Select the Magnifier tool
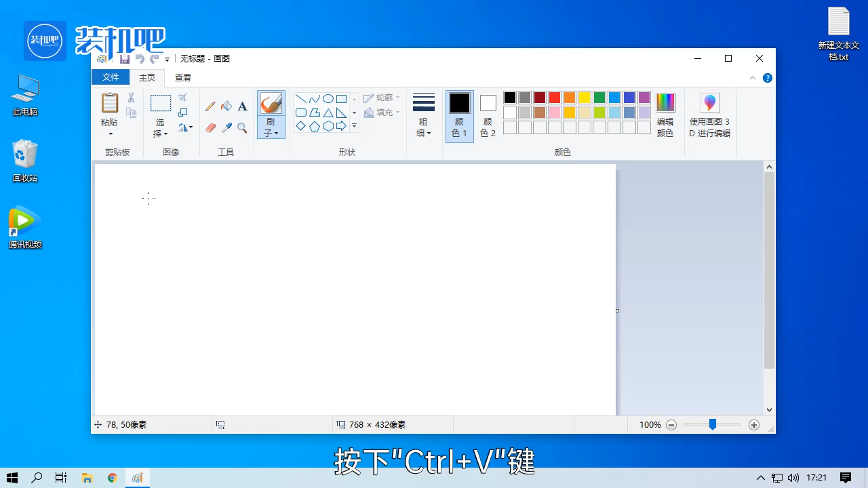The height and width of the screenshot is (488, 868). pyautogui.click(x=242, y=127)
